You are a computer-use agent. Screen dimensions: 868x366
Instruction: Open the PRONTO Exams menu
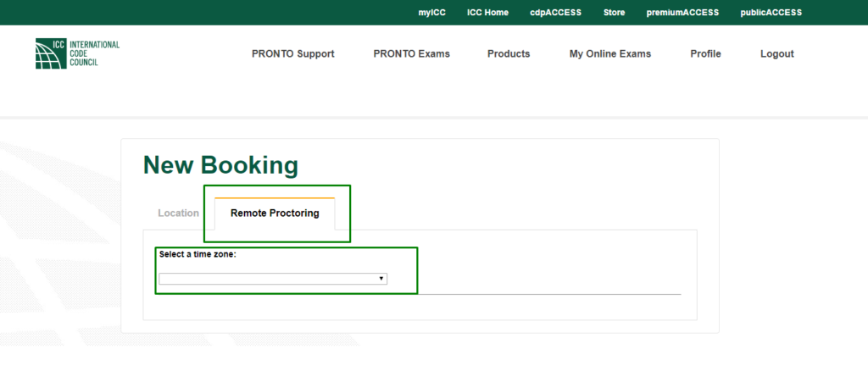pos(411,54)
